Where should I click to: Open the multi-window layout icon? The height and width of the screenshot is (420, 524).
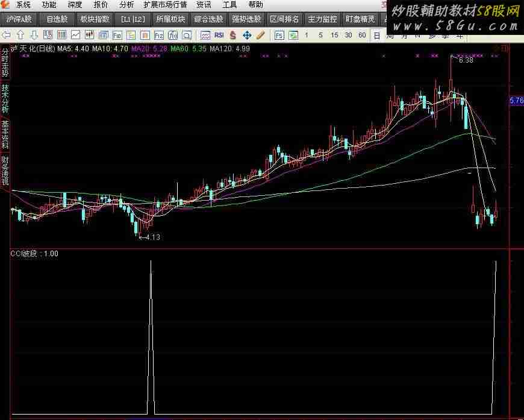103,35
